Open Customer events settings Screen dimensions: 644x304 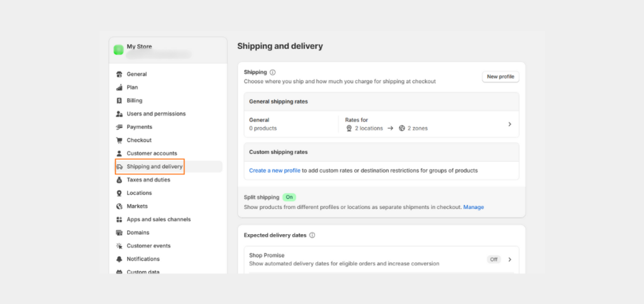point(148,245)
